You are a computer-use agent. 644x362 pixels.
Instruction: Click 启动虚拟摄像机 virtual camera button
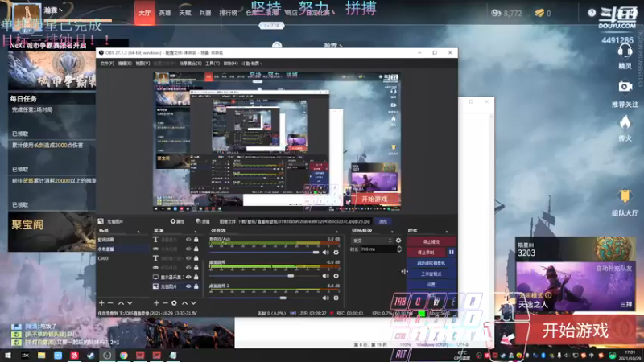click(x=431, y=263)
